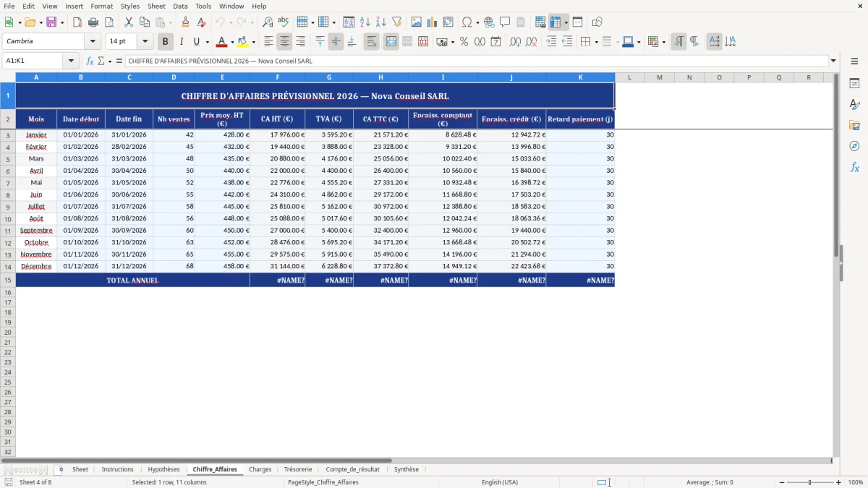Increase indent
The height and width of the screenshot is (488, 868).
click(551, 42)
